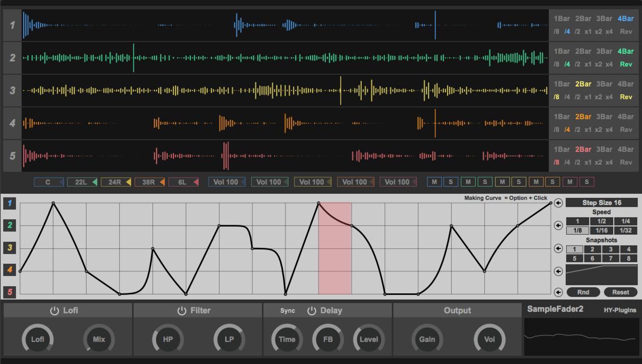Screen dimensions: 642x364
Task: Click the Rnd button
Action: pyautogui.click(x=583, y=292)
